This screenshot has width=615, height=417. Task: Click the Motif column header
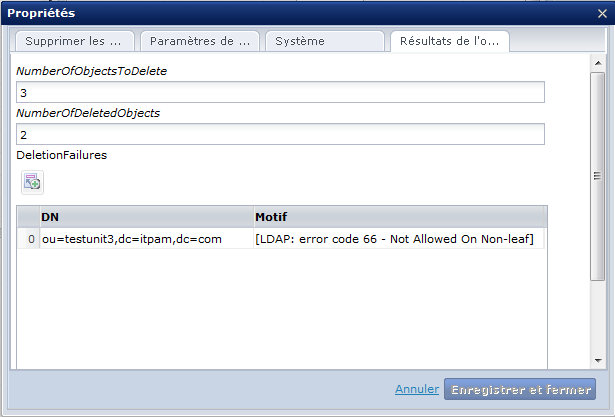(400, 217)
